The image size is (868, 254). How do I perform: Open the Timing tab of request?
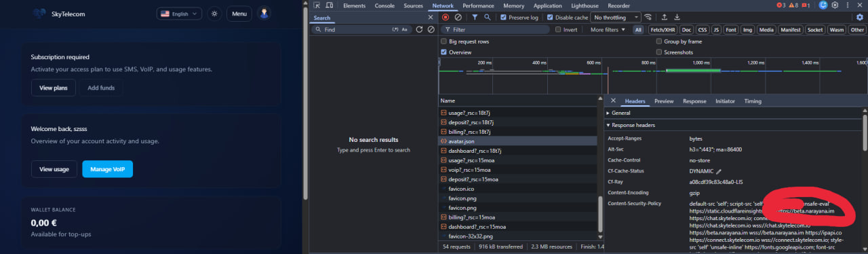tap(753, 101)
